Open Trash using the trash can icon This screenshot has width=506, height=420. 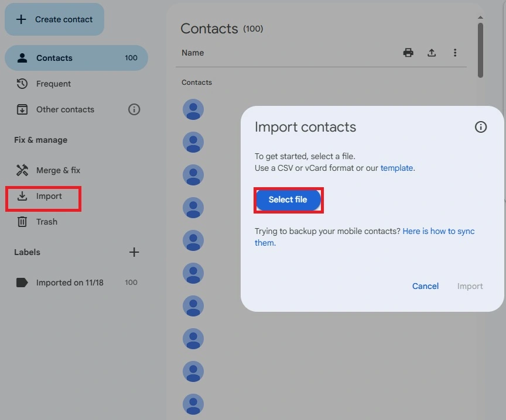pyautogui.click(x=22, y=222)
